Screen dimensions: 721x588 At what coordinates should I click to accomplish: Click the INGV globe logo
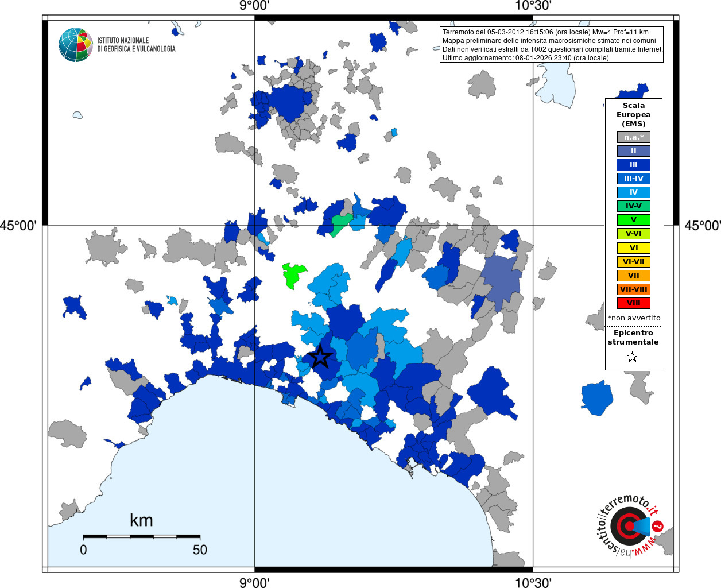pyautogui.click(x=76, y=45)
